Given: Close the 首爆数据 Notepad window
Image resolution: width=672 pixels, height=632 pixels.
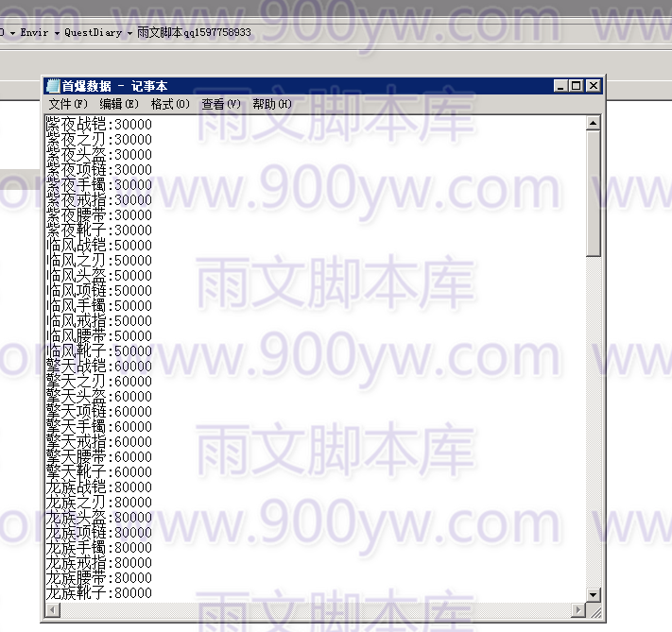Looking at the screenshot, I should click(594, 86).
